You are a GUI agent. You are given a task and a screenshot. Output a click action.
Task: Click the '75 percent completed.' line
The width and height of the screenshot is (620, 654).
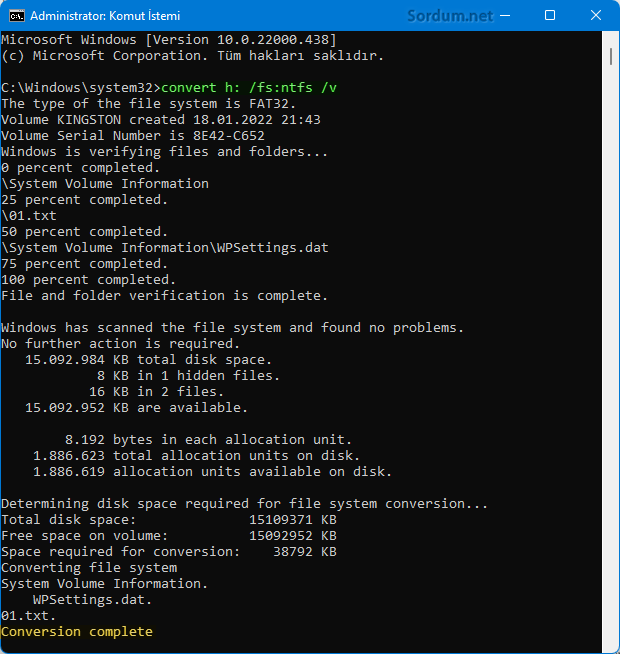pos(84,264)
